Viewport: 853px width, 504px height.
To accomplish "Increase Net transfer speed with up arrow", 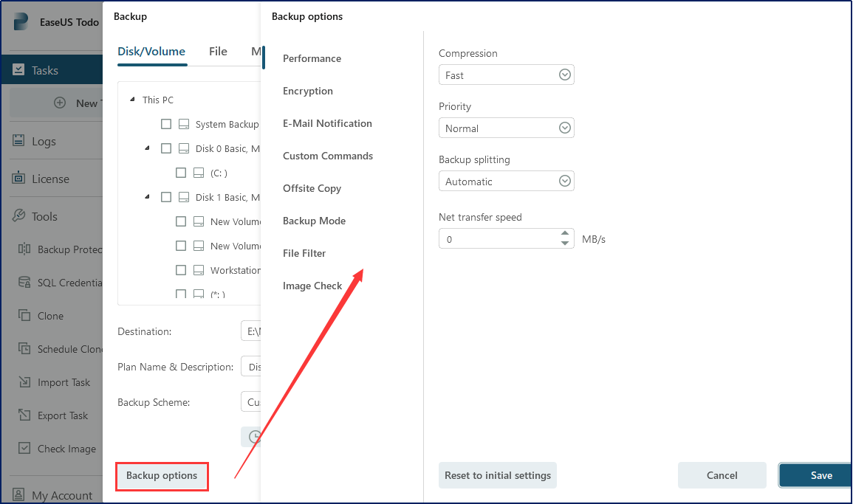I will (x=565, y=234).
